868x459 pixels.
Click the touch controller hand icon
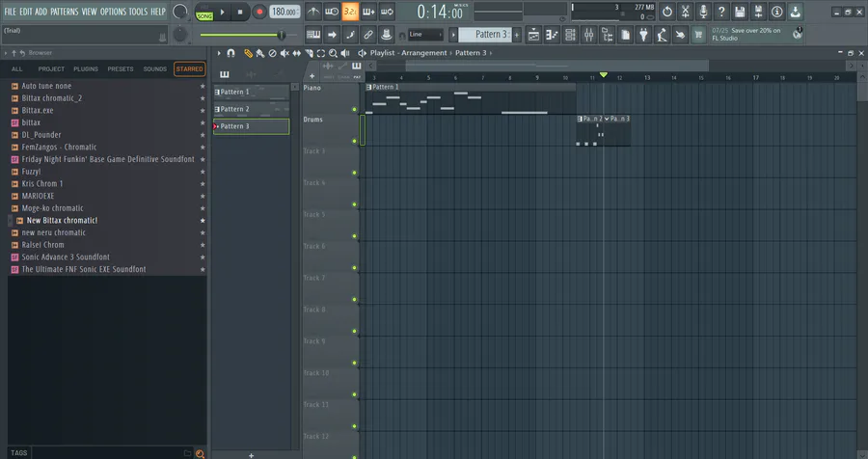point(680,35)
